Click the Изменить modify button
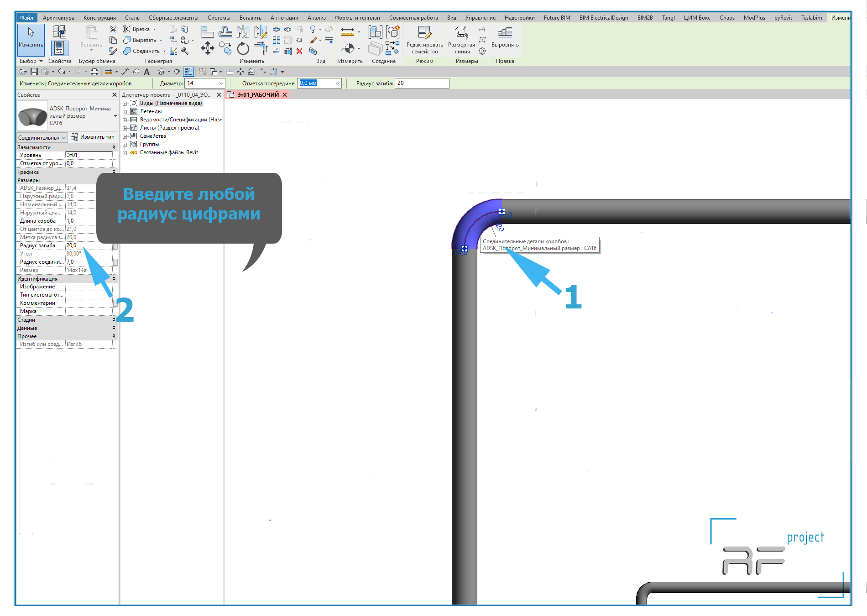The height and width of the screenshot is (616, 867). pos(31,40)
